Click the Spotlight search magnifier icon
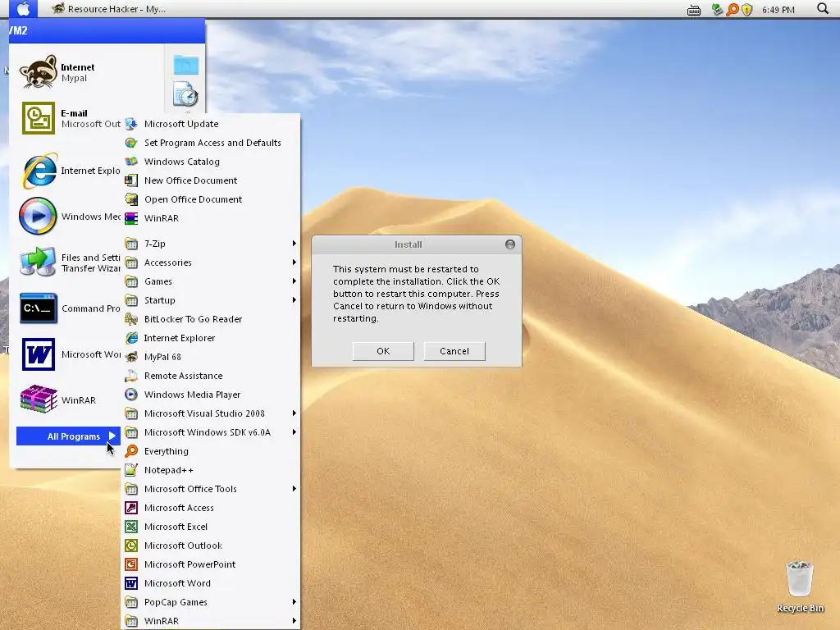Viewport: 840px width, 630px height. (822, 8)
